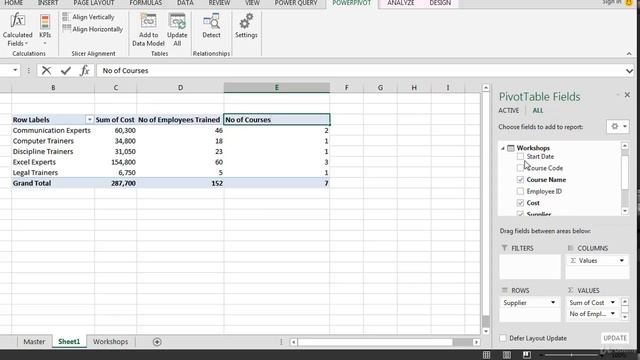
Task: Open the POWER QUERY ribbon tab
Action: pos(296,3)
